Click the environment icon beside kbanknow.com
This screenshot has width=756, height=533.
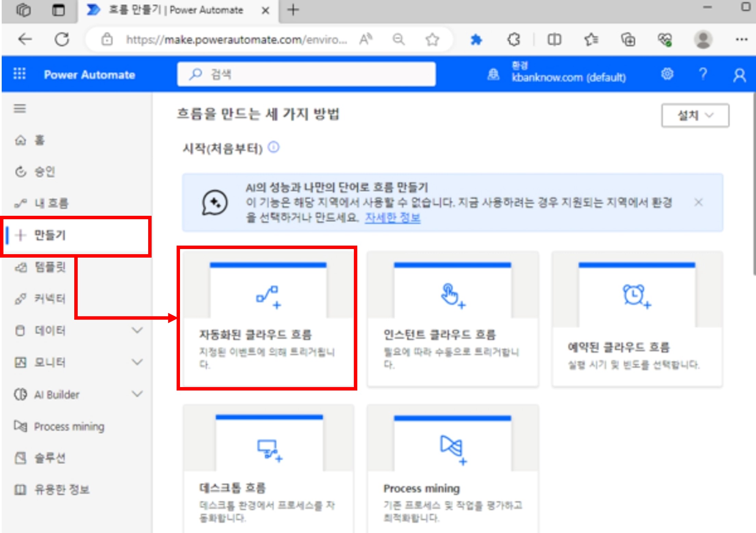[493, 74]
